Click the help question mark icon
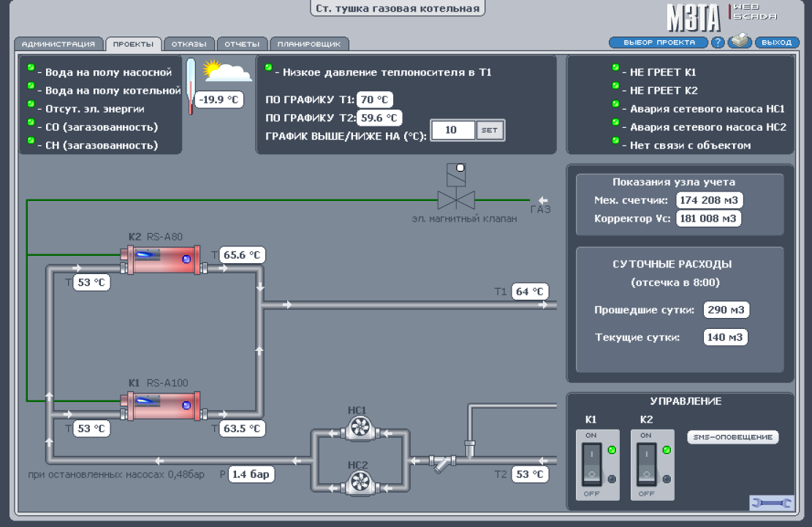Image resolution: width=812 pixels, height=527 pixels. tap(717, 42)
